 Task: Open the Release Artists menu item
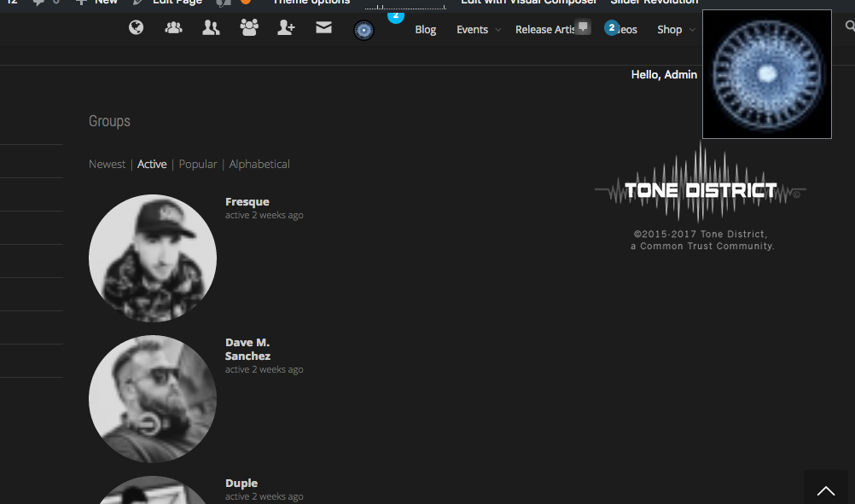point(544,30)
